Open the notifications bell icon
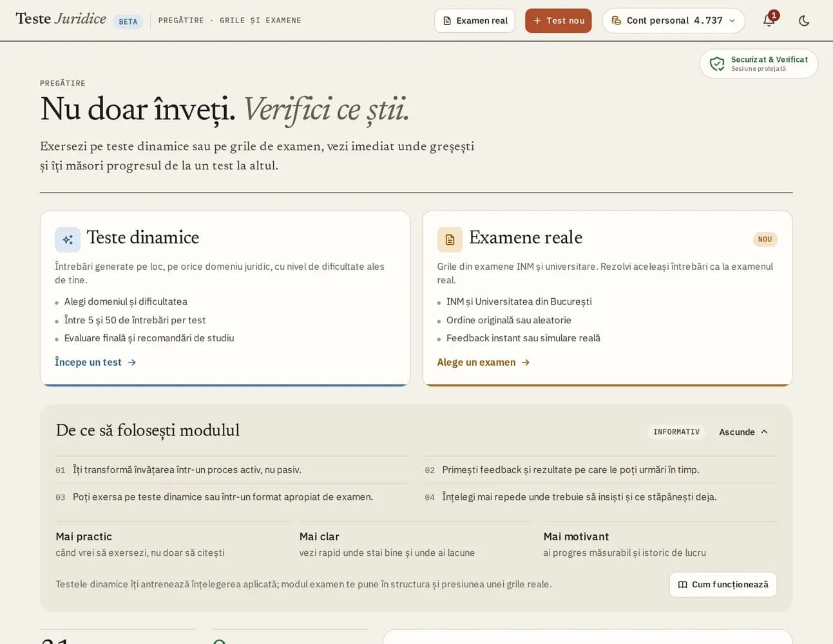Image resolution: width=833 pixels, height=644 pixels. [x=769, y=21]
